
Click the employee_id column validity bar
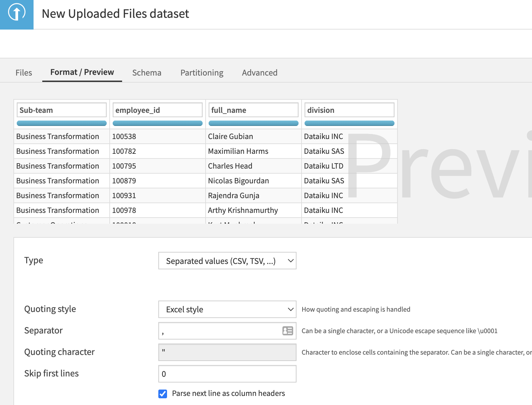(x=158, y=123)
